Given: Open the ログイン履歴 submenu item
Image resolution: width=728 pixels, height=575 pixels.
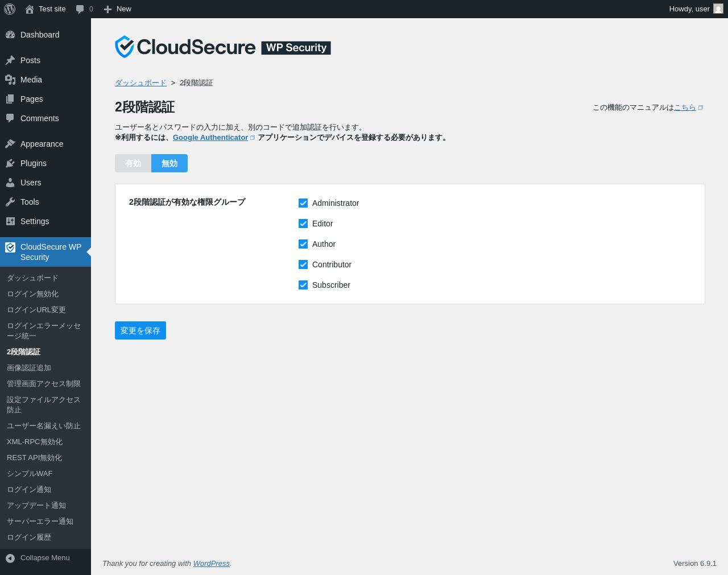Looking at the screenshot, I should point(29,537).
